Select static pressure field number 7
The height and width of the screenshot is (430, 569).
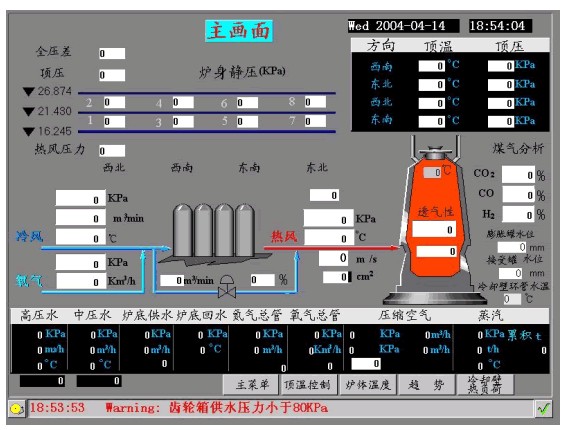coord(315,121)
